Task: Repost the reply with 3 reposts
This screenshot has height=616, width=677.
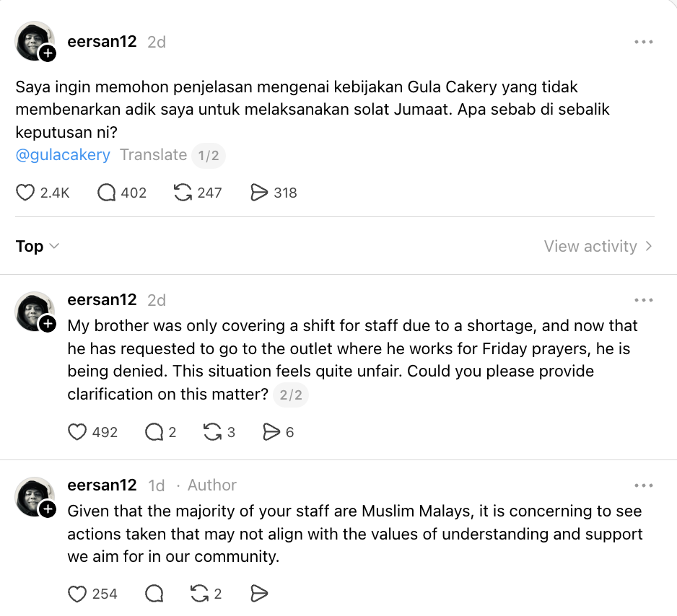Action: click(212, 432)
